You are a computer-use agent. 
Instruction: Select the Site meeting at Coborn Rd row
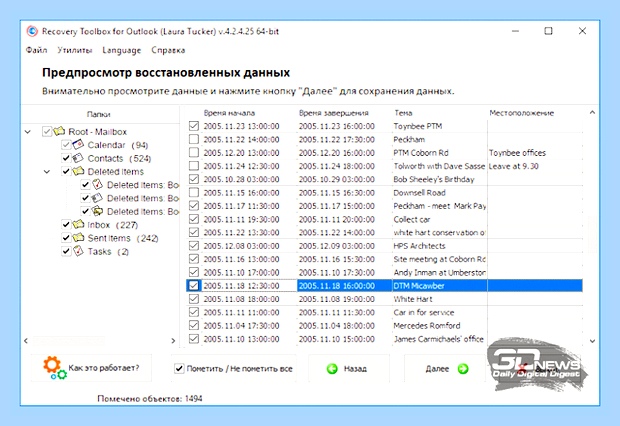384,259
